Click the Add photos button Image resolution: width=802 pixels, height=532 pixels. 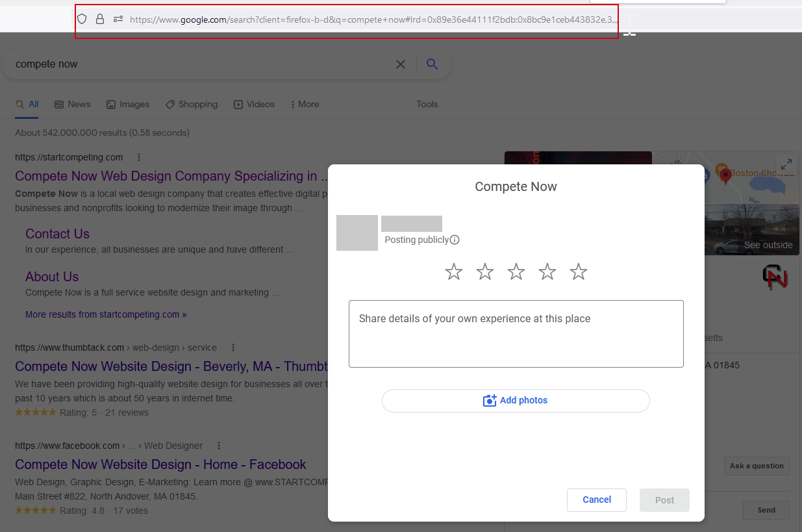[516, 401]
